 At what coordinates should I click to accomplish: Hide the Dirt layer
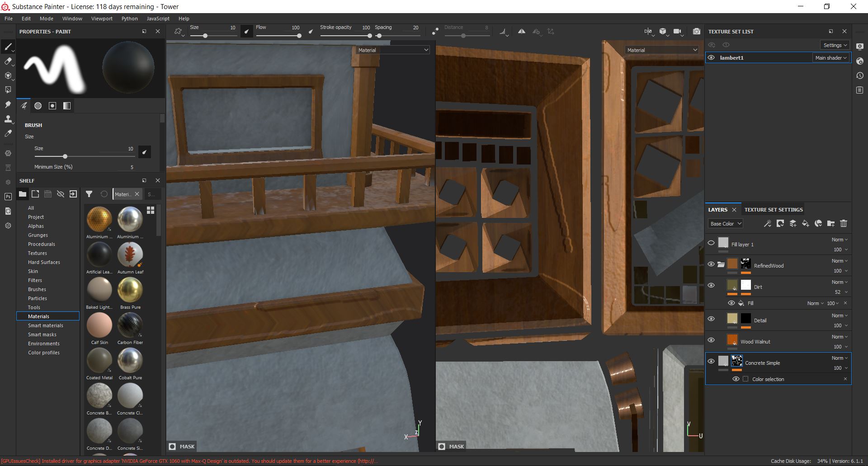click(x=711, y=286)
